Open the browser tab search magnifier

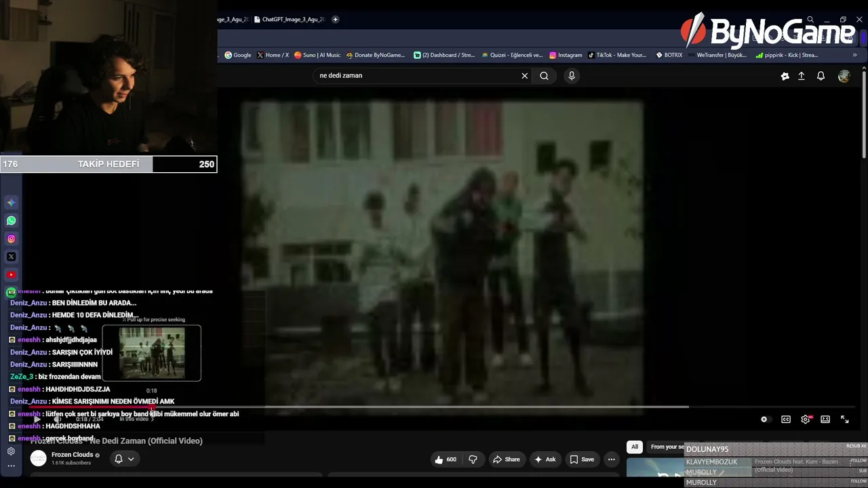click(x=810, y=20)
